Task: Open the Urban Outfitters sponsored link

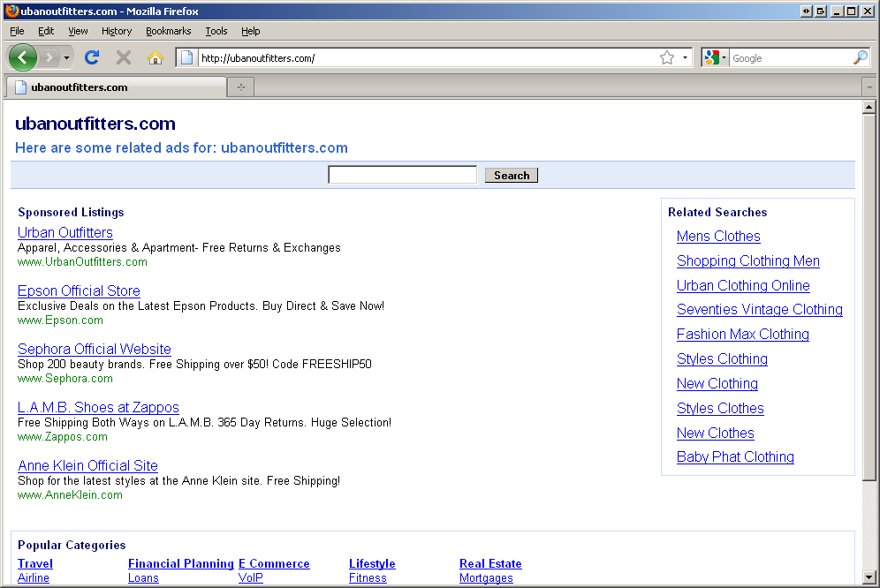Action: click(x=65, y=233)
